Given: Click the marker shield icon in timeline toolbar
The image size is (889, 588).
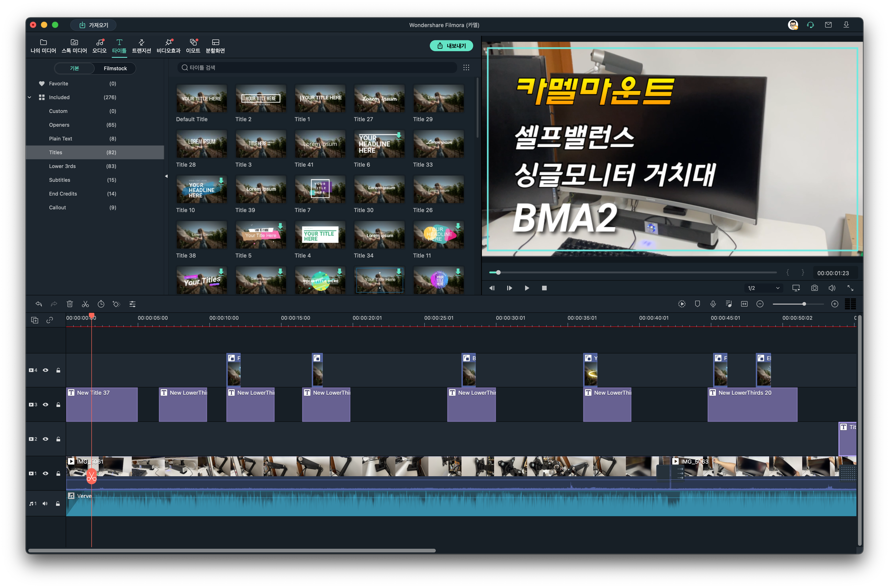Looking at the screenshot, I should (697, 304).
